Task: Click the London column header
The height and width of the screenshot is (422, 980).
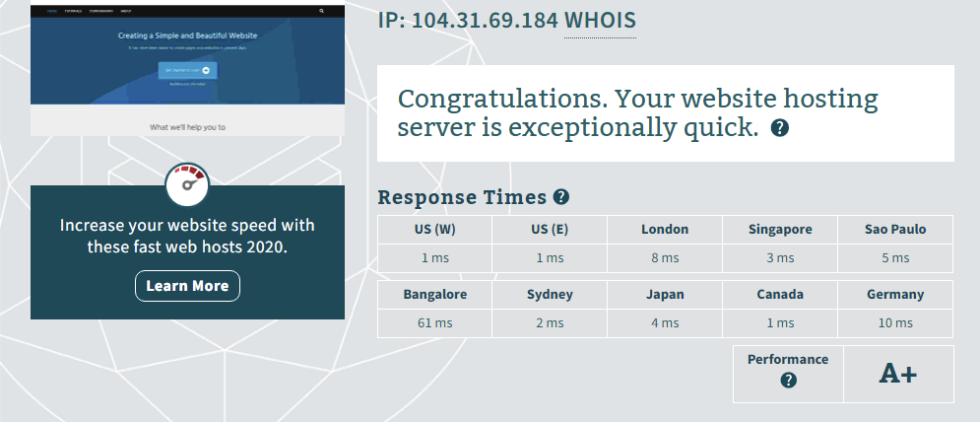Action: click(665, 229)
